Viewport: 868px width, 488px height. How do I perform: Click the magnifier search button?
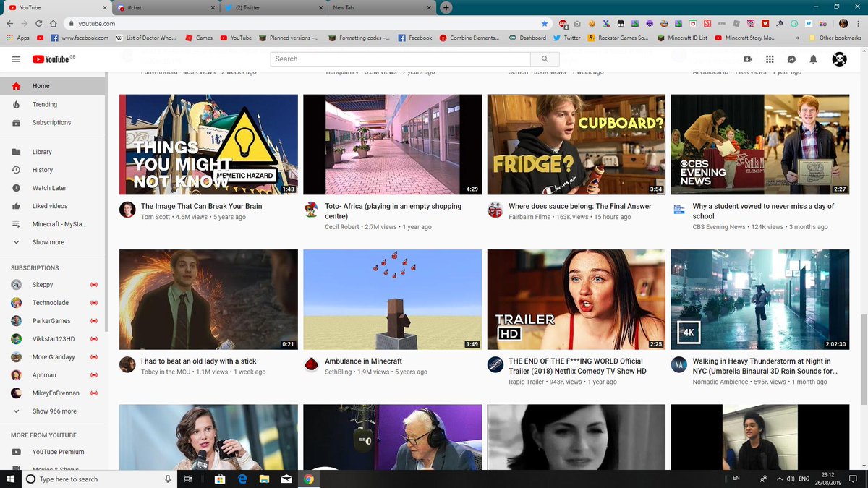(545, 59)
